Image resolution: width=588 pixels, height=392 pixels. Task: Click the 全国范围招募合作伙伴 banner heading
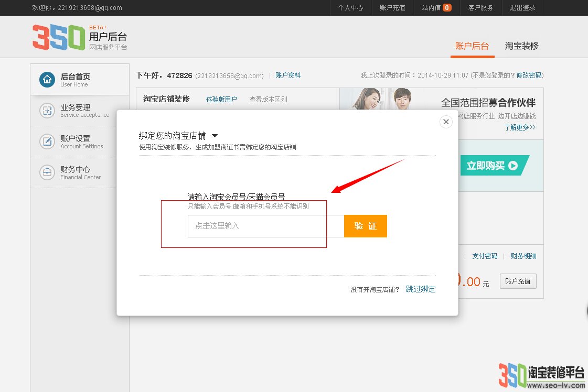point(488,102)
